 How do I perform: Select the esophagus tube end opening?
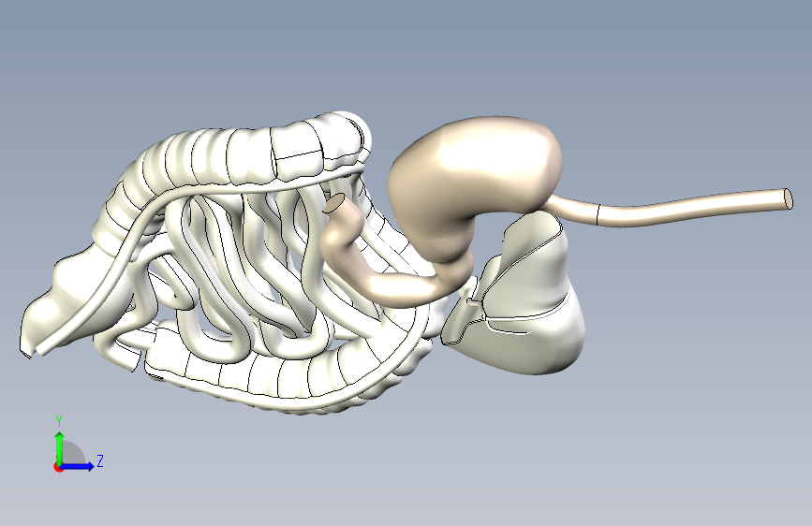[x=789, y=199]
